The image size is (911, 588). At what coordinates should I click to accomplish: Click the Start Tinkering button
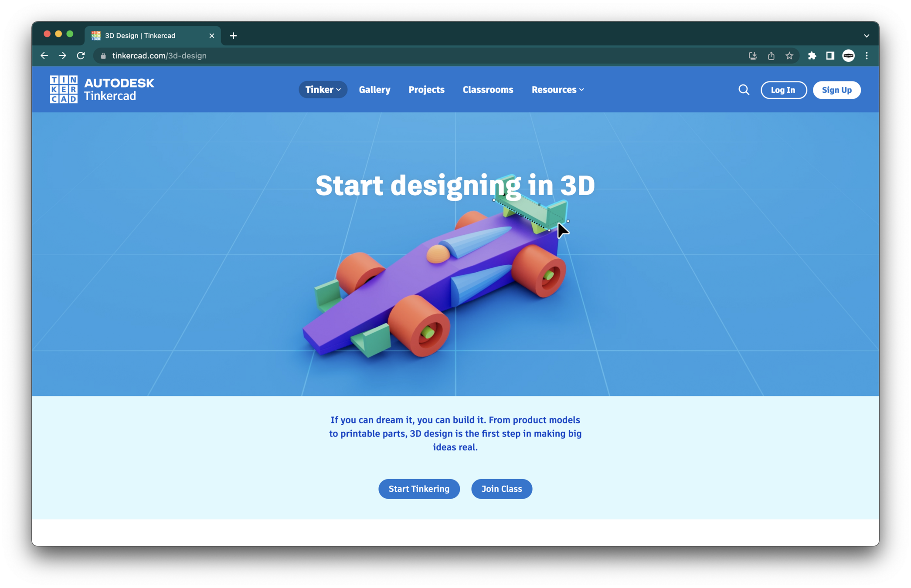click(419, 489)
